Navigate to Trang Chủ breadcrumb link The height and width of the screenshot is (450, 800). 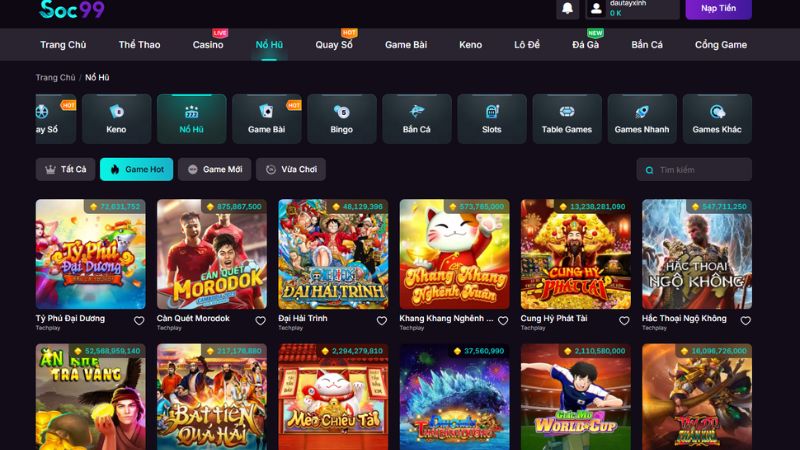click(x=55, y=77)
